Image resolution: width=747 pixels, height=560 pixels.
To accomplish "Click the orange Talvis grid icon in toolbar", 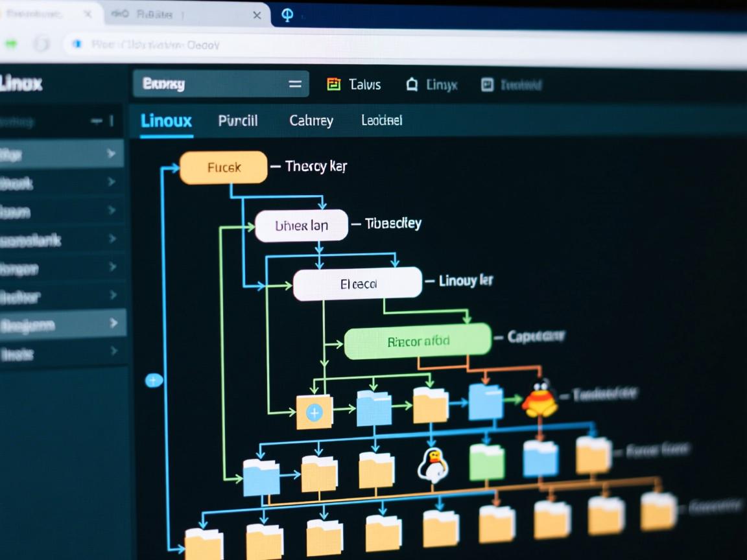I will [x=333, y=84].
